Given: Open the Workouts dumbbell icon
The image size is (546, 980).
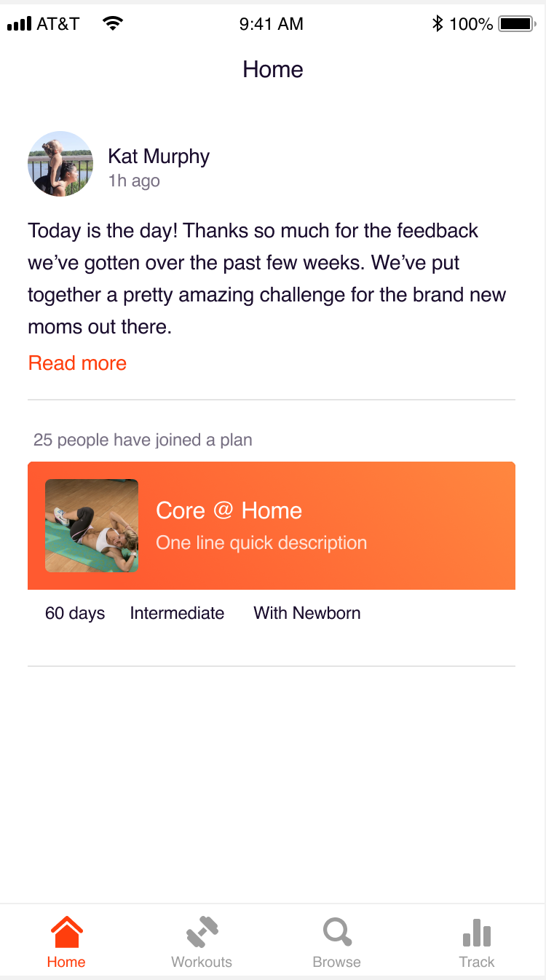Looking at the screenshot, I should click(x=202, y=930).
